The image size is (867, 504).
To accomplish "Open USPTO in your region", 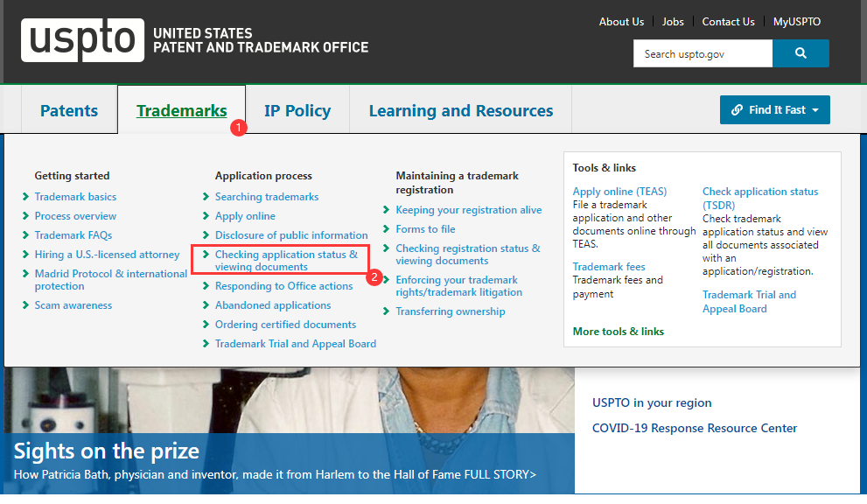I will [x=652, y=402].
